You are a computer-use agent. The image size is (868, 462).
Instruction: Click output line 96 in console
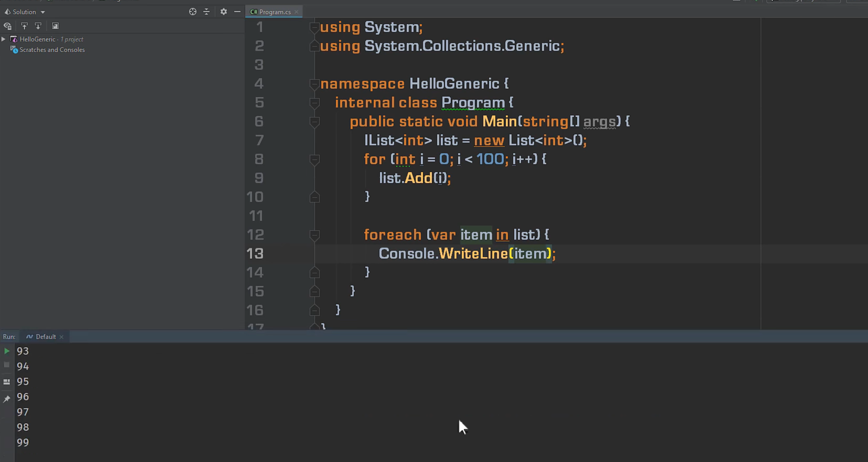point(23,397)
